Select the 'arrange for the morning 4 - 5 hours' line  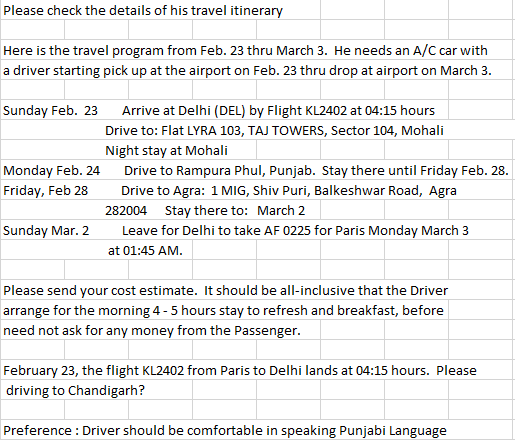pyautogui.click(x=223, y=311)
